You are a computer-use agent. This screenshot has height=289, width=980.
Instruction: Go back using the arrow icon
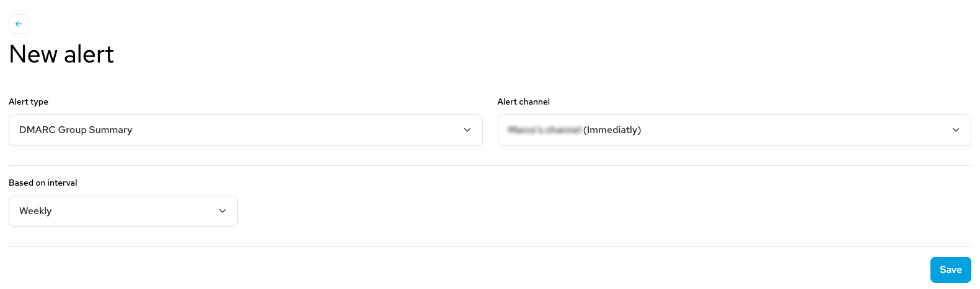(x=19, y=24)
